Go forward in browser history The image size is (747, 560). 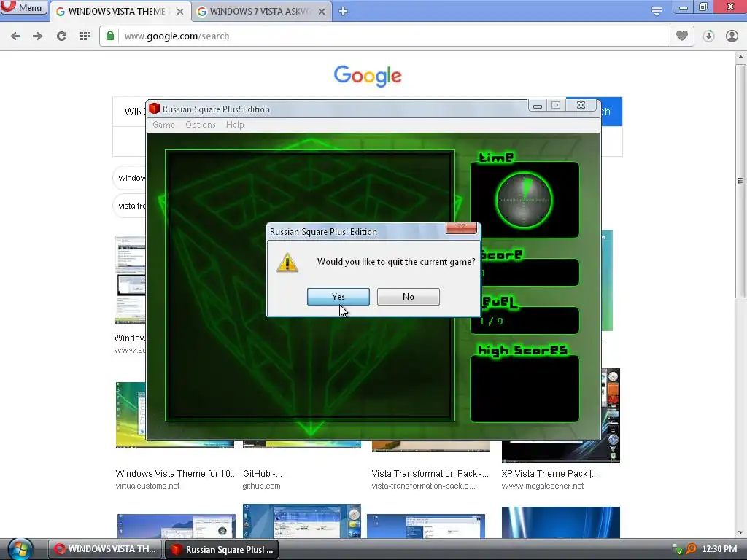point(38,36)
